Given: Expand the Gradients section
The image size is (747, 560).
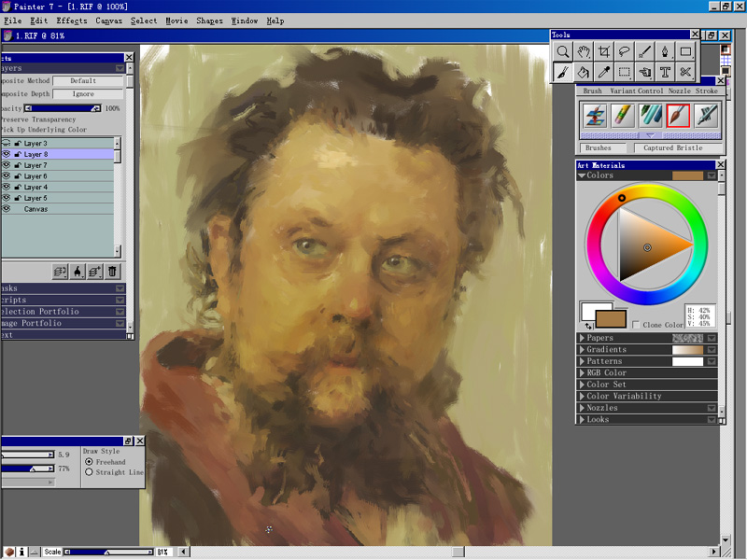Looking at the screenshot, I should click(582, 349).
